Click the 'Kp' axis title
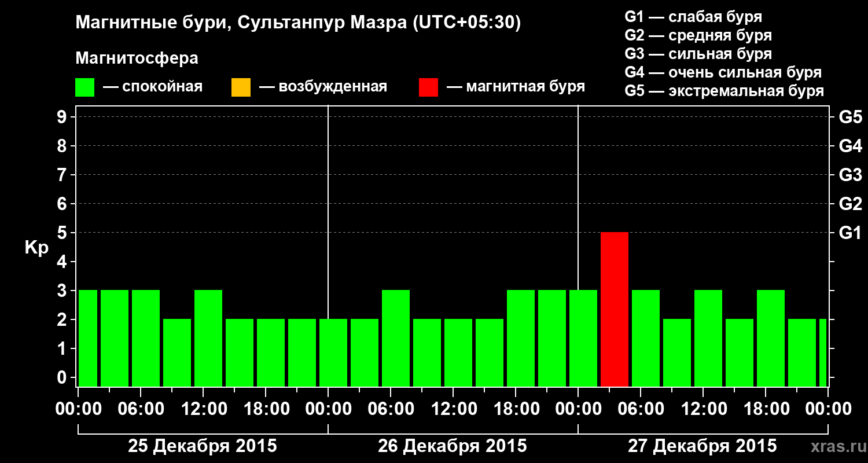 tap(36, 248)
